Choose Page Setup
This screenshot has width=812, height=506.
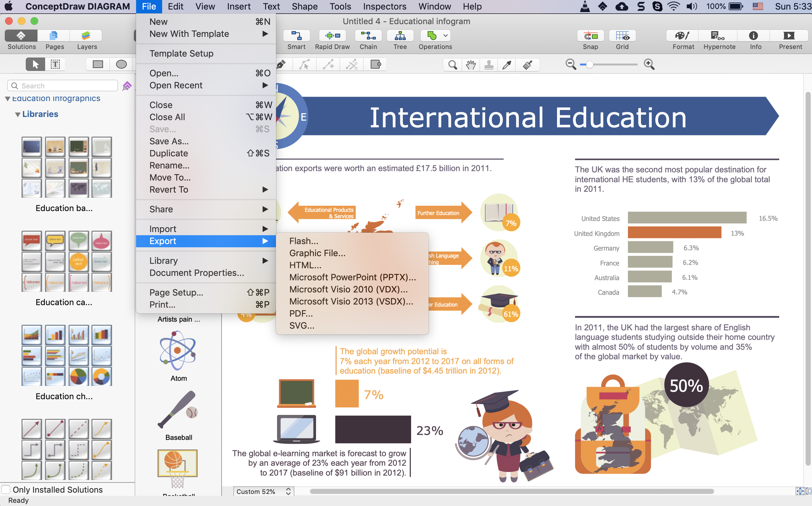(x=206, y=292)
